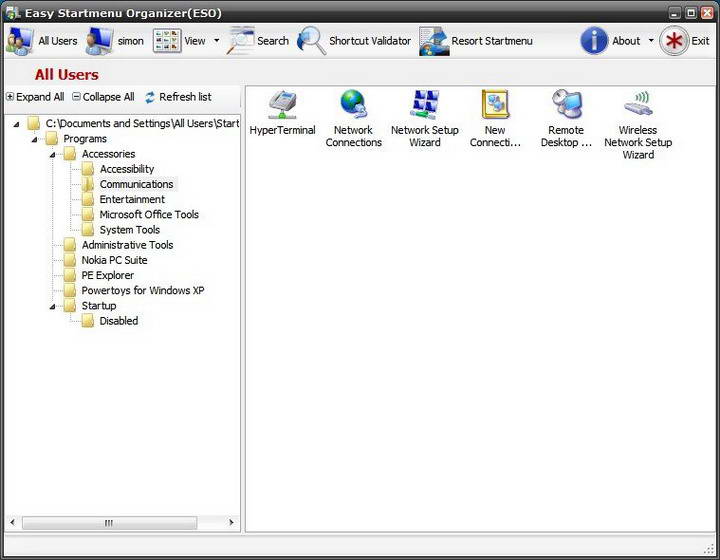Viewport: 720px width, 560px height.
Task: Click the Collapse All minus icon
Action: (77, 96)
